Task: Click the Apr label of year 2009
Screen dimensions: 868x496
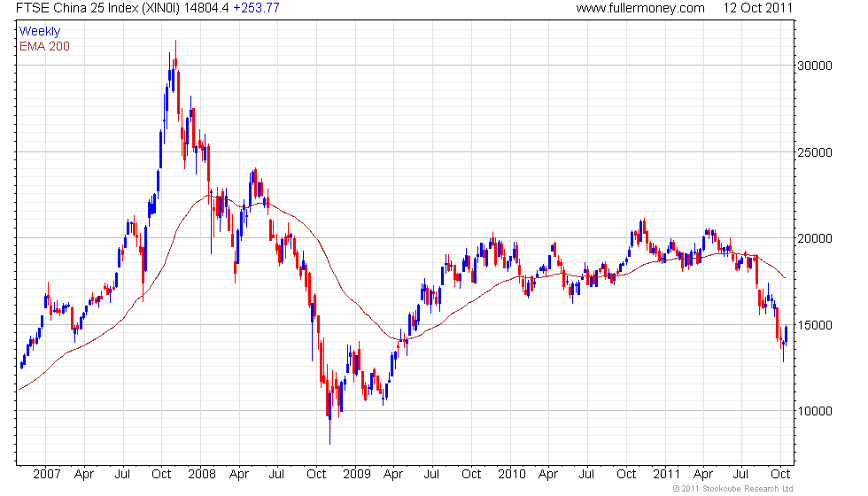Action: 393,475
